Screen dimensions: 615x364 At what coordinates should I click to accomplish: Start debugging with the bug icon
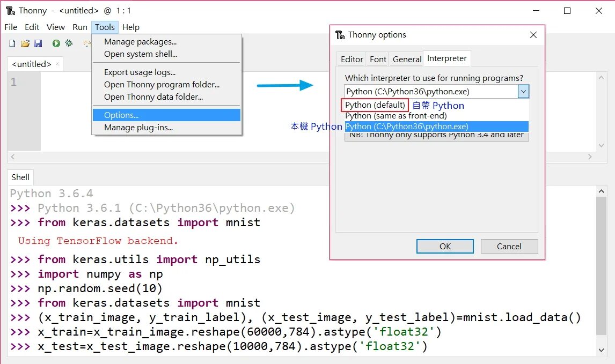click(69, 43)
